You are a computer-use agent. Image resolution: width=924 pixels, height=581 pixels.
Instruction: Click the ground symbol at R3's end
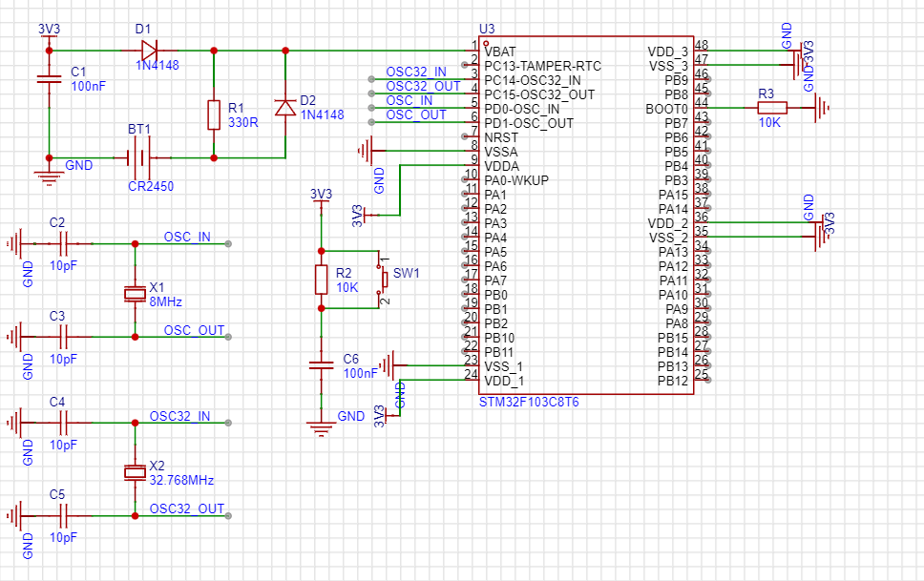tap(822, 108)
